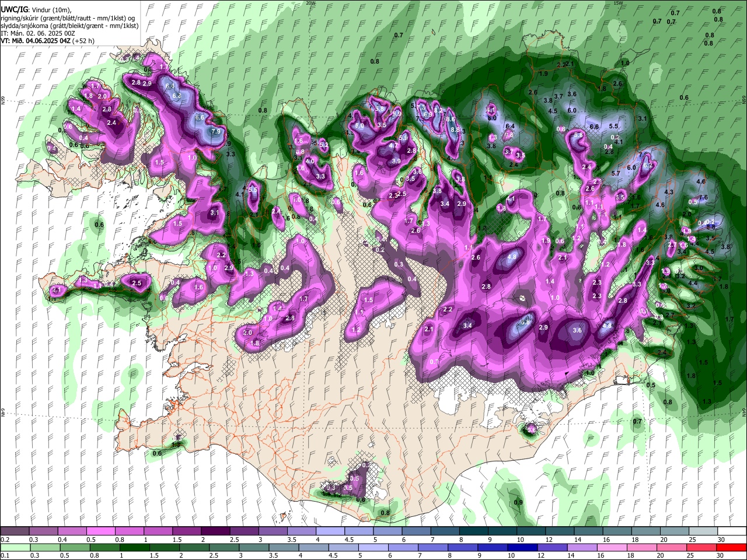747x560 pixels.
Task: Select the snow legend swatch labeled 1.5
Action: coord(187,531)
